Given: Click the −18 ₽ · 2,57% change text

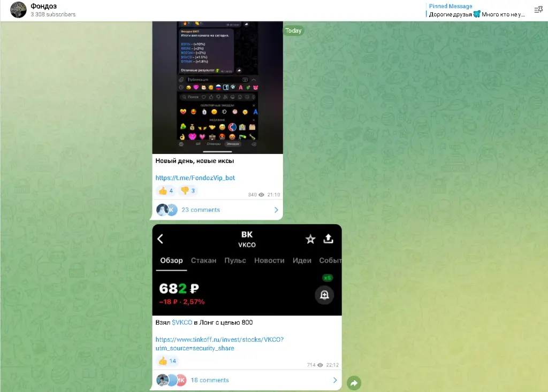Looking at the screenshot, I should click(x=182, y=302).
